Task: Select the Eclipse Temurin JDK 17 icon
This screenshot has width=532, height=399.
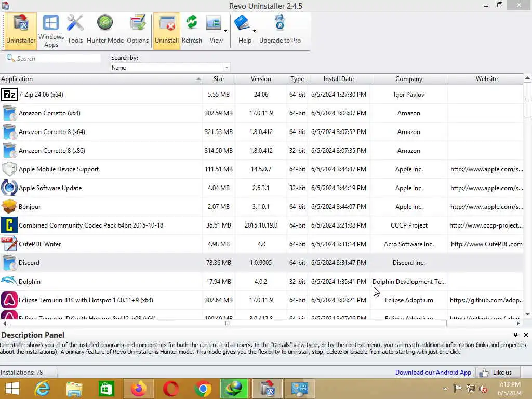Action: 9,300
